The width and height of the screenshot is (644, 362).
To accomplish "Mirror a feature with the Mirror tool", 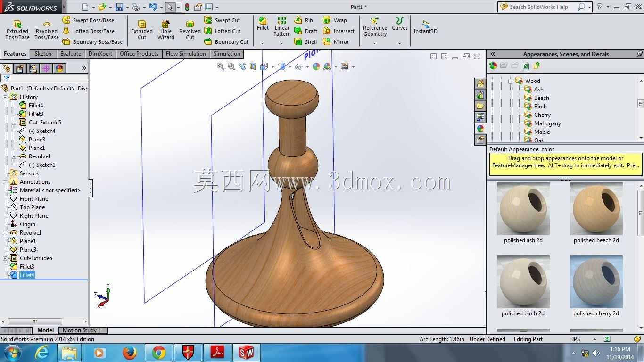I will [x=336, y=42].
